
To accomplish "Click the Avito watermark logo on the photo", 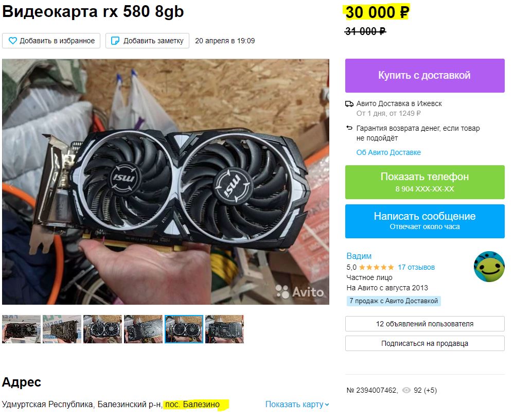I will (x=299, y=291).
